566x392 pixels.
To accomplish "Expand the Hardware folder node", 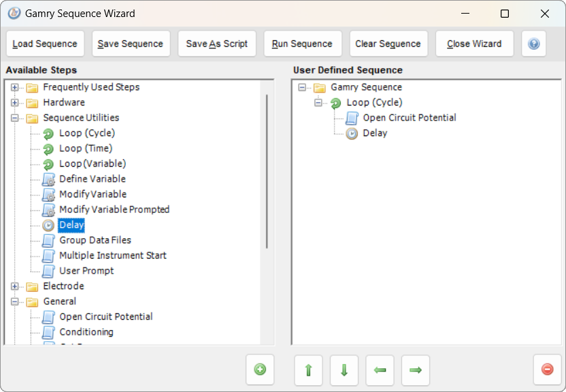I will [14, 103].
